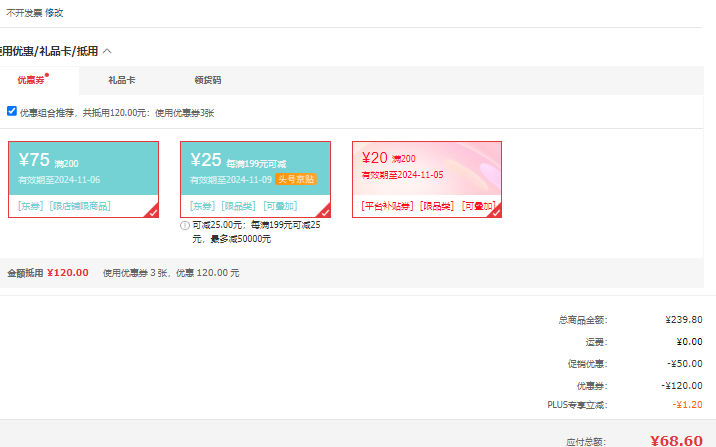
Task: Click the 优惠券 -¥120.00 value
Action: (x=682, y=385)
